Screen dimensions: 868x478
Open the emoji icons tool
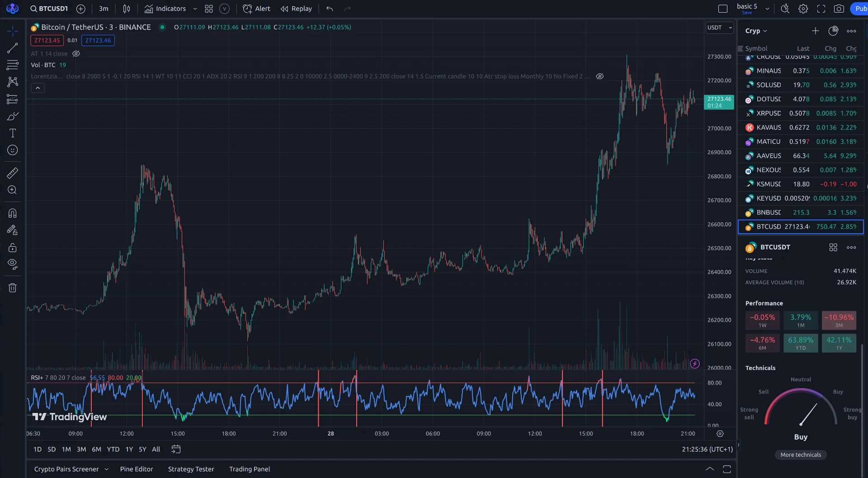13,150
